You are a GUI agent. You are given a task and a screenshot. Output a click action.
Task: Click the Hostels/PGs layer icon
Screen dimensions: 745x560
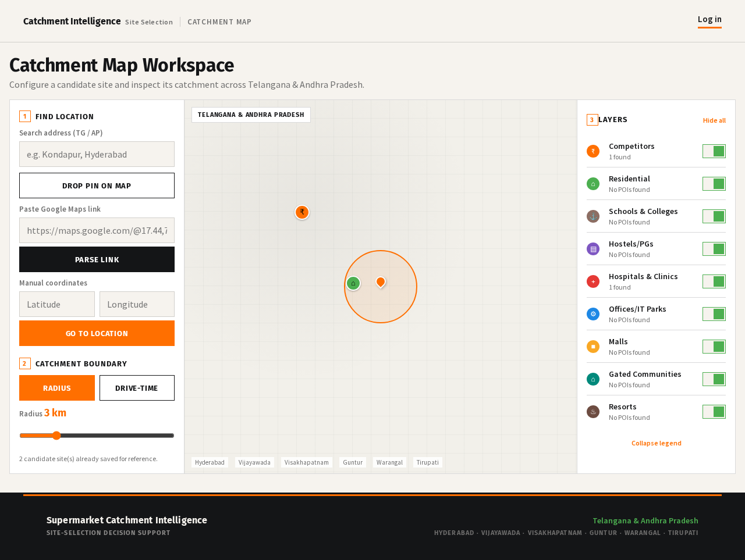[593, 249]
